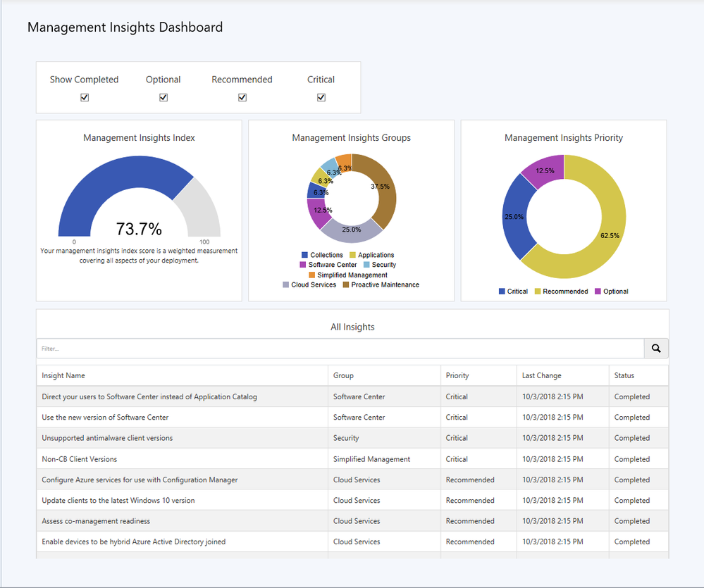This screenshot has height=588, width=704.
Task: Click the Priority column header
Action: pyautogui.click(x=457, y=375)
